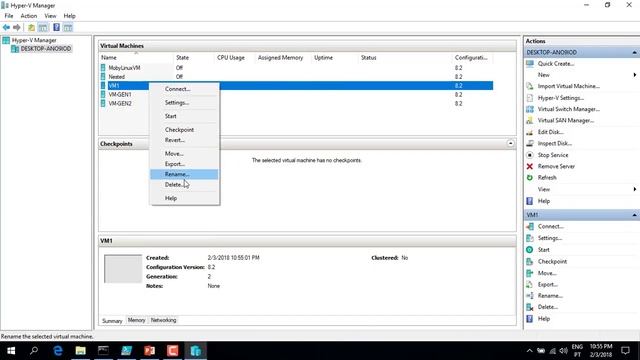This screenshot has height=360, width=640.
Task: Choose Delete... in the context menu
Action: tap(184, 184)
